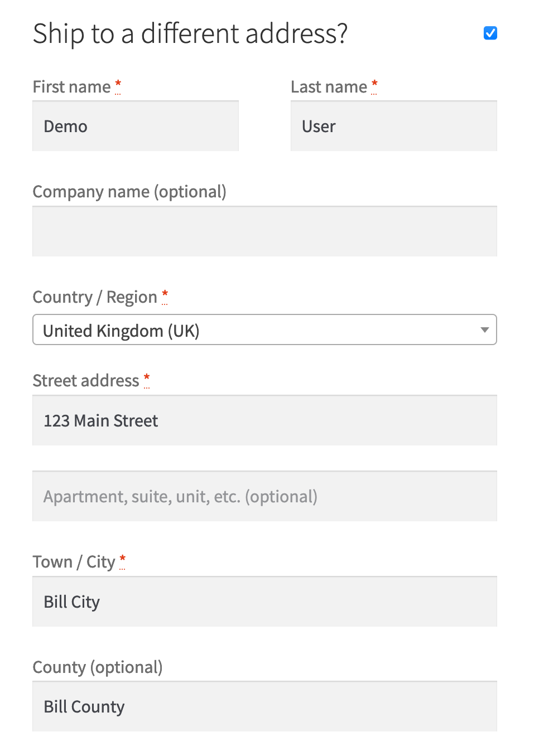Click the required asterisk next to Last name
539x756 pixels.
pyautogui.click(x=374, y=84)
